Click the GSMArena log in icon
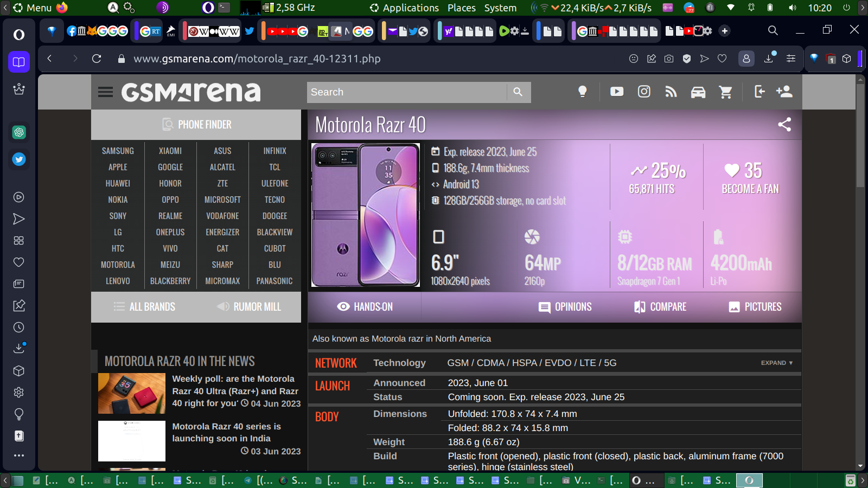Image resolution: width=868 pixels, height=488 pixels. tap(759, 92)
